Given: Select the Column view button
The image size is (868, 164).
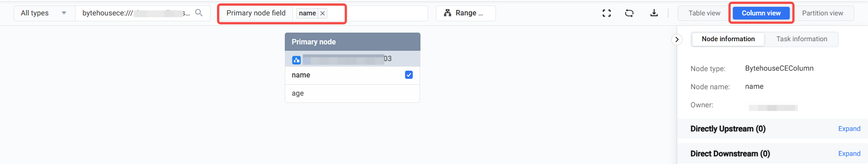Looking at the screenshot, I should (x=761, y=13).
